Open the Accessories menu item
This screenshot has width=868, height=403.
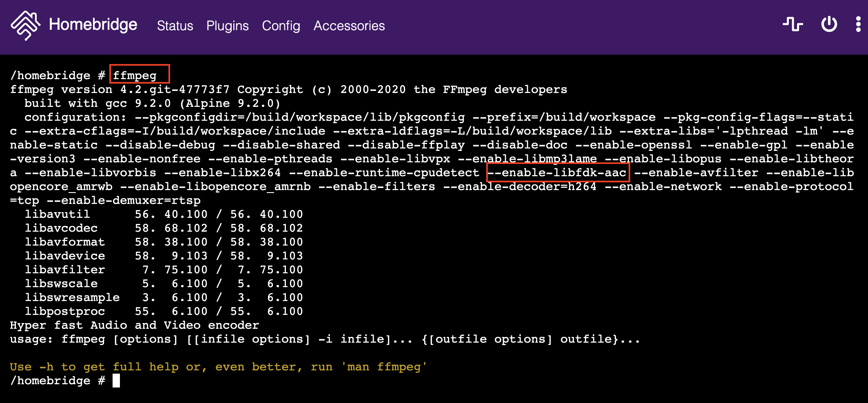tap(349, 26)
